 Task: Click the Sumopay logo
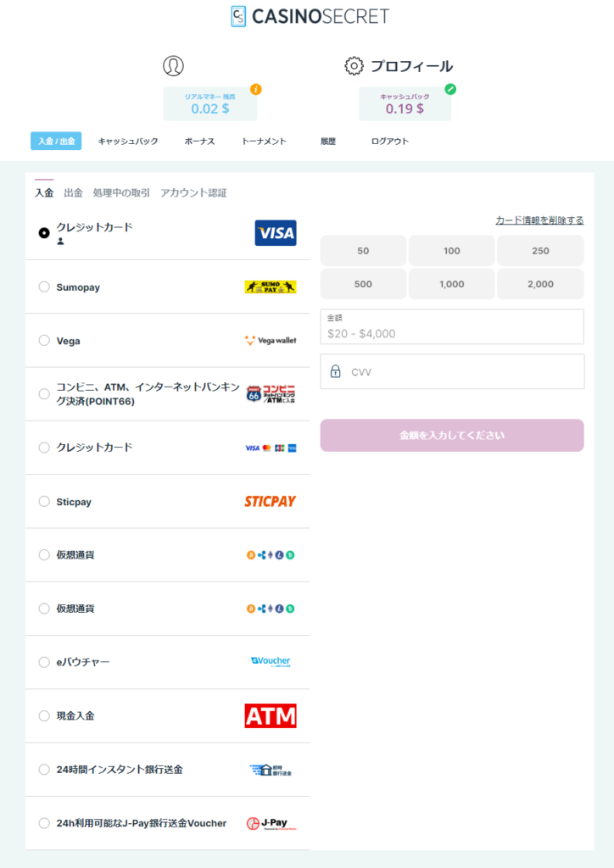tap(271, 287)
